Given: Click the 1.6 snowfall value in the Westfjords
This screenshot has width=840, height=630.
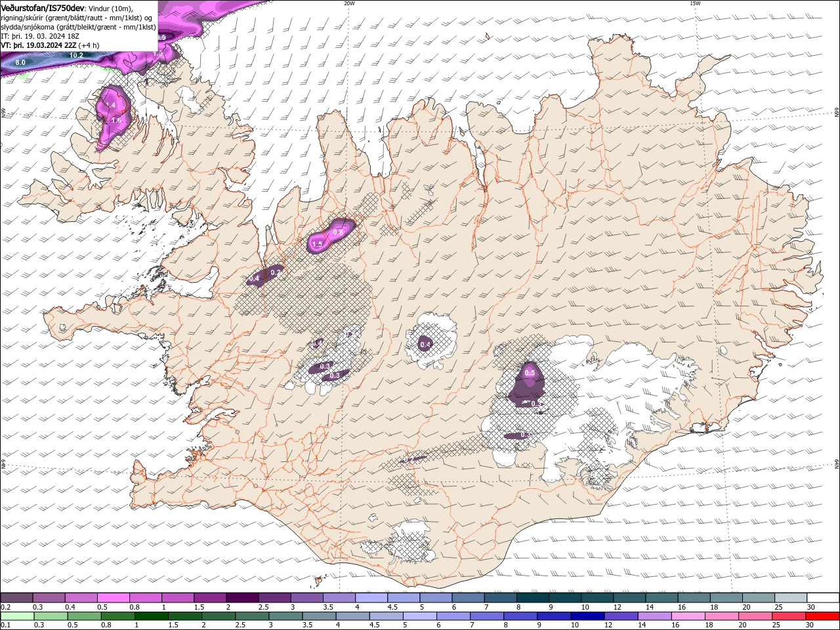Looking at the screenshot, I should point(116,120).
